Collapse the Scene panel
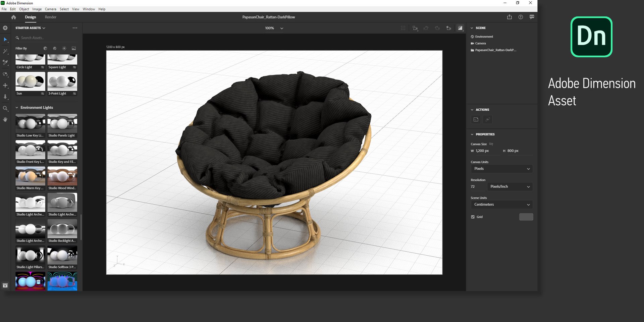Screen dimensions: 644x322 [x=472, y=28]
